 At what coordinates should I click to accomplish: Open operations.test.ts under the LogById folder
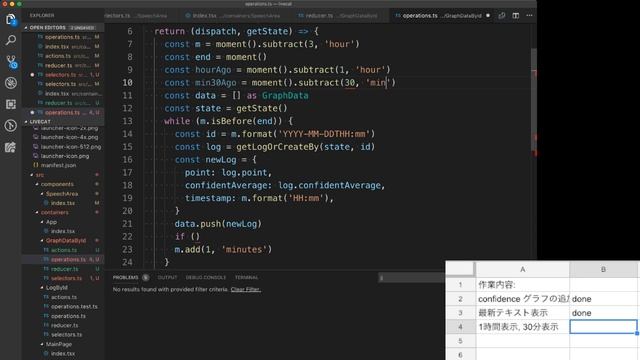(x=74, y=307)
